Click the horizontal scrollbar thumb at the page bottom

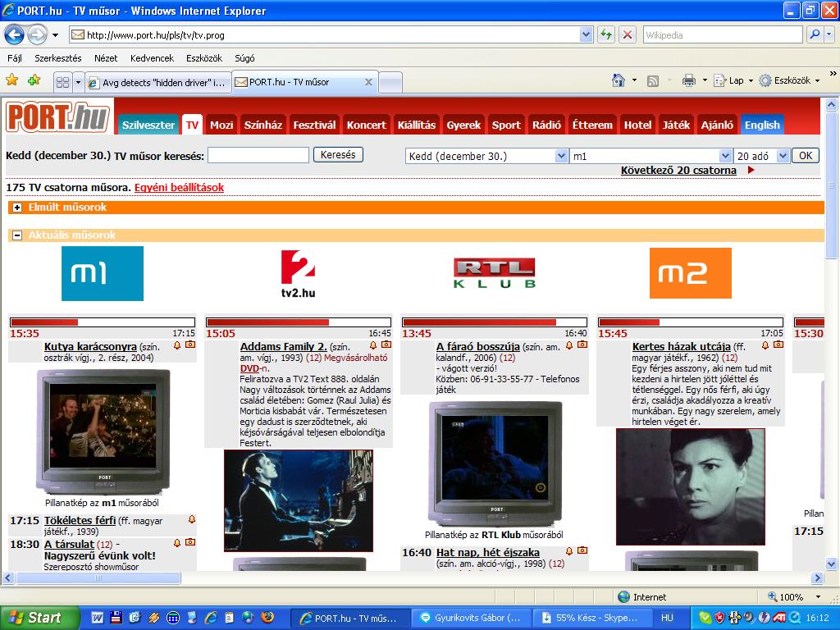(98, 578)
